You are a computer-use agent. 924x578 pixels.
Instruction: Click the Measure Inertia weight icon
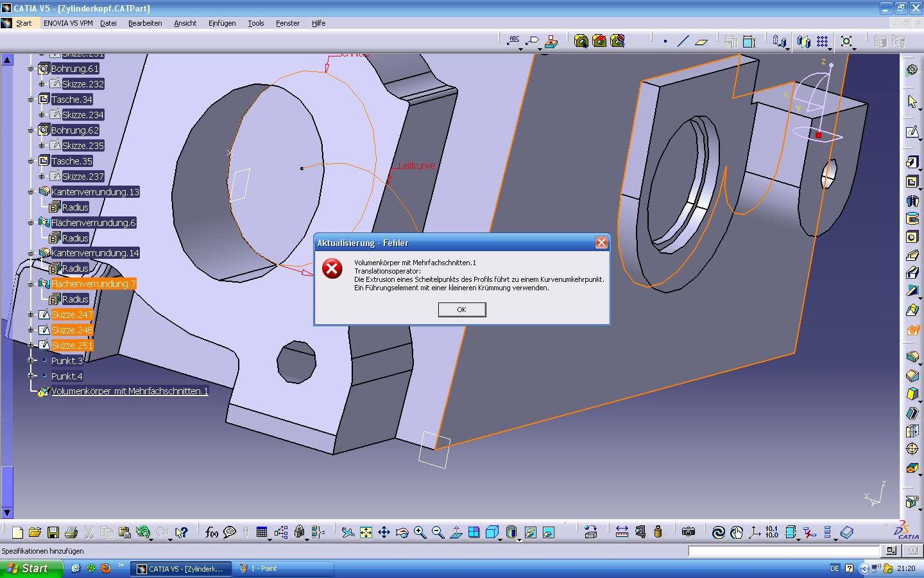coord(658,532)
